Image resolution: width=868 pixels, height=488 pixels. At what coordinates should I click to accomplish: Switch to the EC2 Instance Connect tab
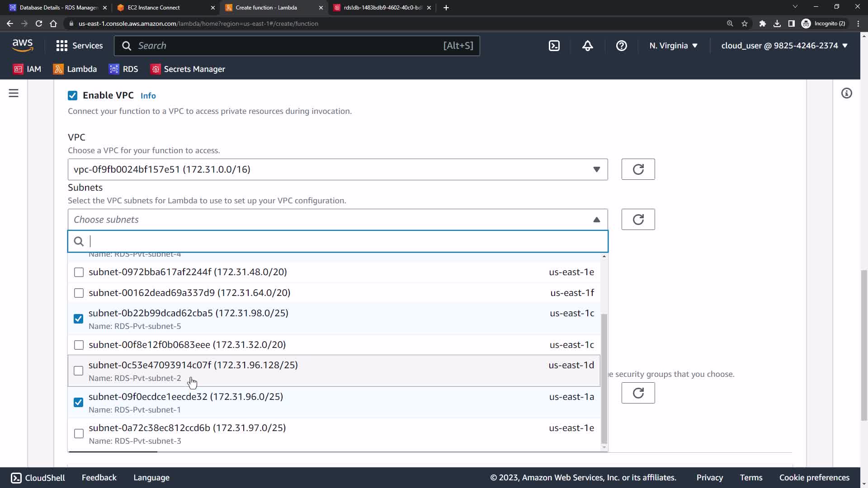(154, 8)
